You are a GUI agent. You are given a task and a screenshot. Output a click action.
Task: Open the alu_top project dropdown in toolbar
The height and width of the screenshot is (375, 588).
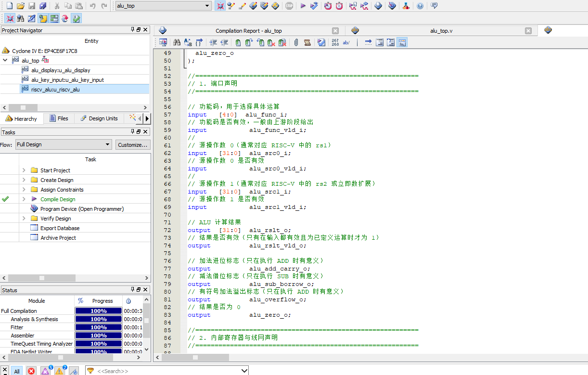point(163,6)
